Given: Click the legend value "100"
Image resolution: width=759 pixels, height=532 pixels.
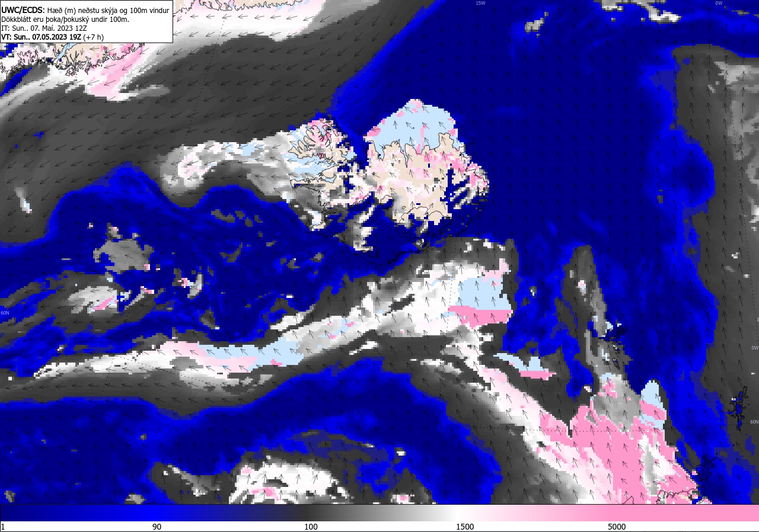Looking at the screenshot, I should click(x=311, y=527).
